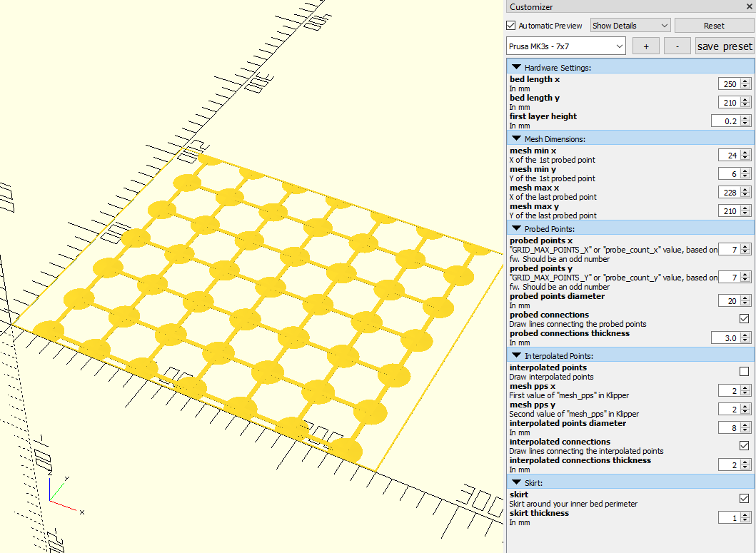Increase skirt thickness using the up arrow

745,514
